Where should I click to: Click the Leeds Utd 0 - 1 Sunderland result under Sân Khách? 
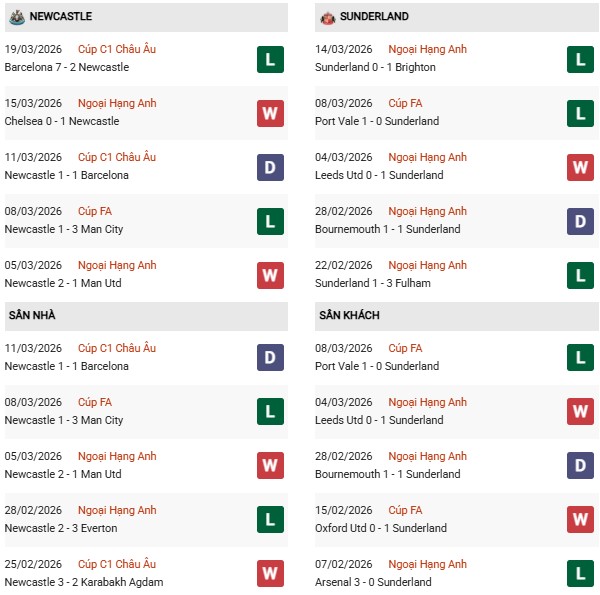coord(379,420)
